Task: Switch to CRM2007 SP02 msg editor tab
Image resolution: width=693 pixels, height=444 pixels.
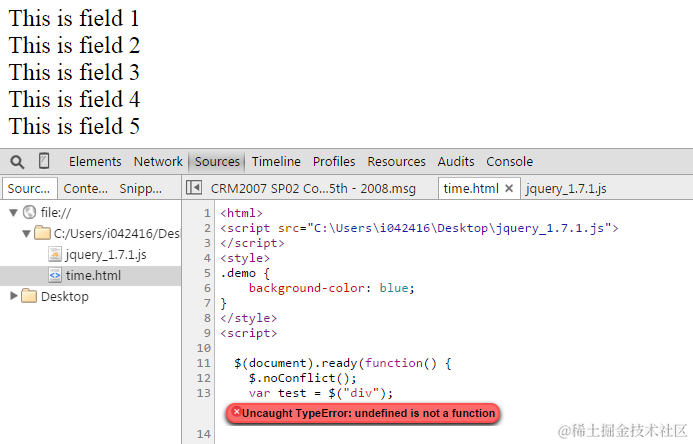Action: click(x=313, y=189)
